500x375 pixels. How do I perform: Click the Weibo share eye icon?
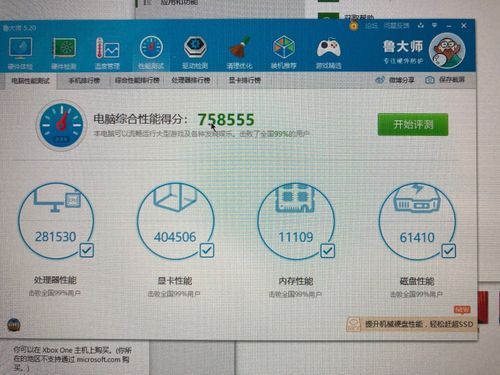pos(380,80)
